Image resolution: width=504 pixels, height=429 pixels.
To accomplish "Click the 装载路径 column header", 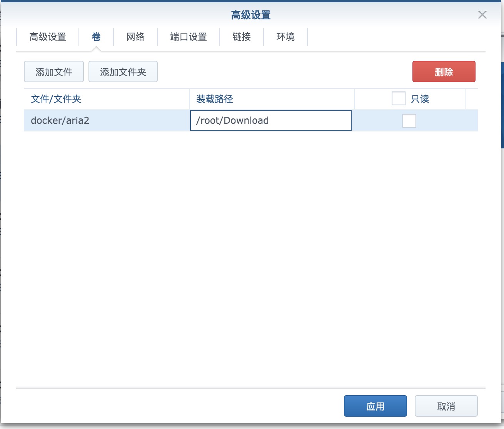I will point(272,99).
